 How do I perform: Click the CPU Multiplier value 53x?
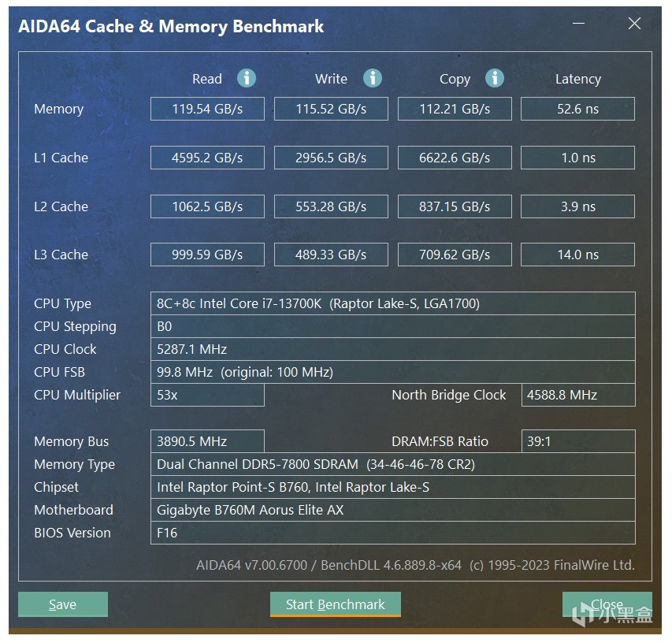(x=207, y=395)
